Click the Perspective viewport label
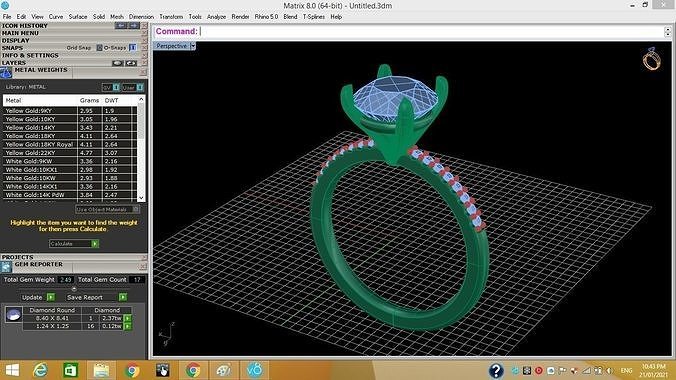 [171, 46]
